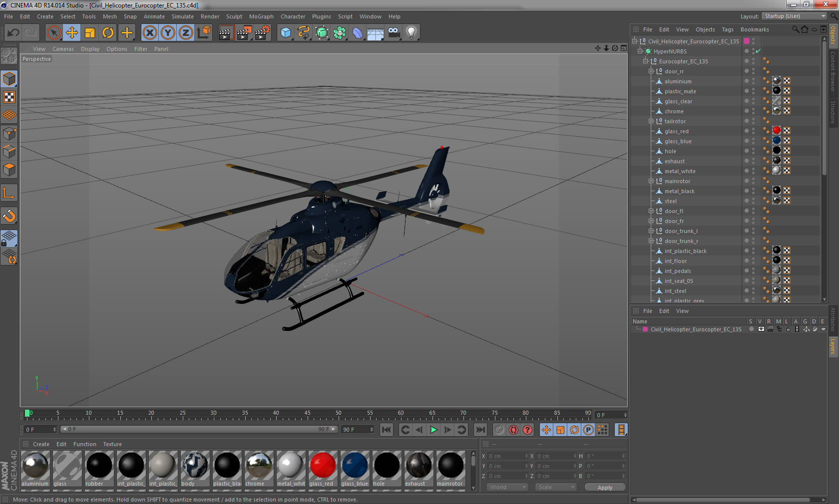Click the Apply button

point(605,488)
